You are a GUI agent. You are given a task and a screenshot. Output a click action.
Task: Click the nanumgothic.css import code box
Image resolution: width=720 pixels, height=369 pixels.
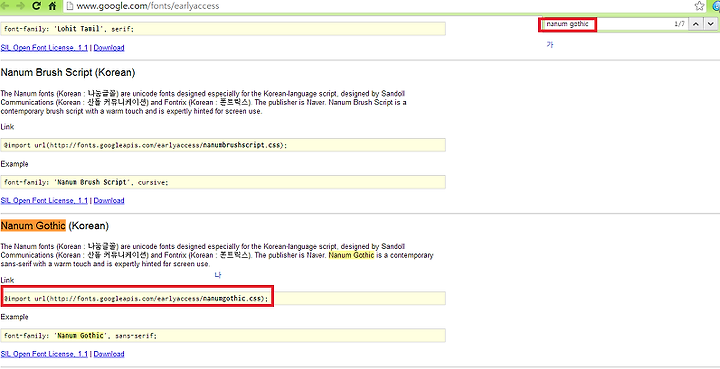pyautogui.click(x=223, y=298)
